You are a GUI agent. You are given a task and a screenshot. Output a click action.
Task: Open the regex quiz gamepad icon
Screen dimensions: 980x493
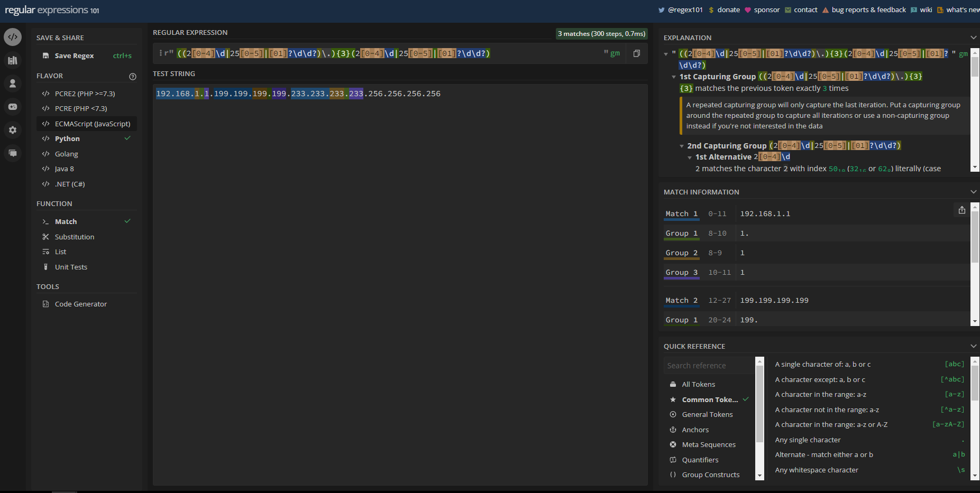pyautogui.click(x=13, y=107)
